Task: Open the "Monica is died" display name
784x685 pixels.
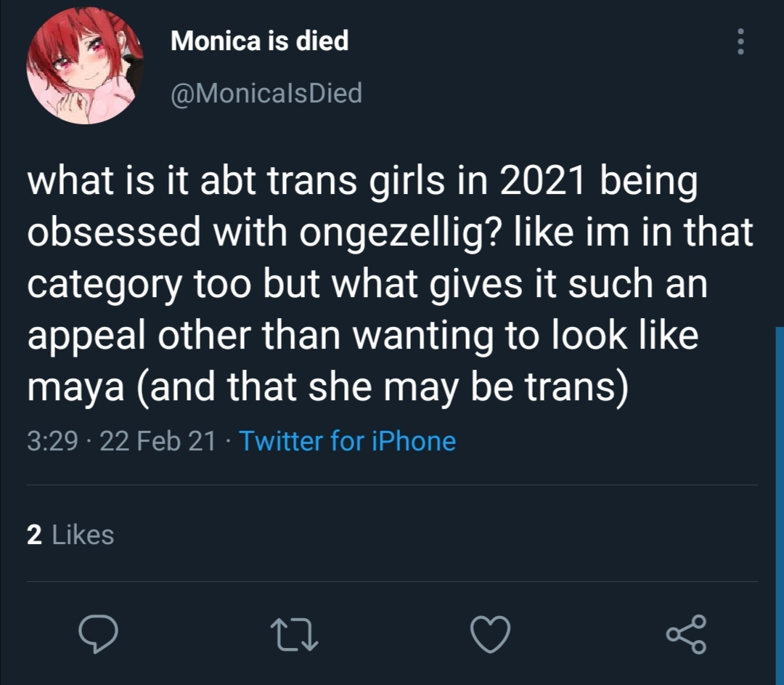Action: (259, 41)
